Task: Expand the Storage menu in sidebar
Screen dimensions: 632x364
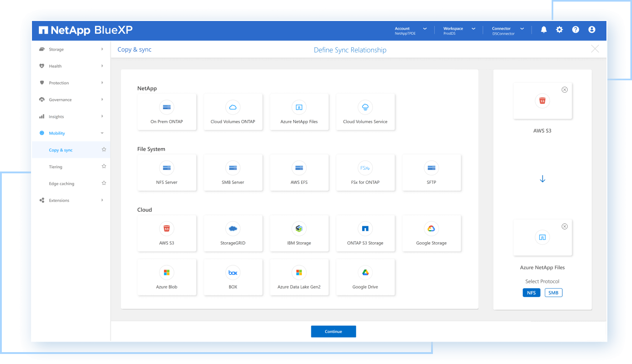Action: pyautogui.click(x=71, y=49)
